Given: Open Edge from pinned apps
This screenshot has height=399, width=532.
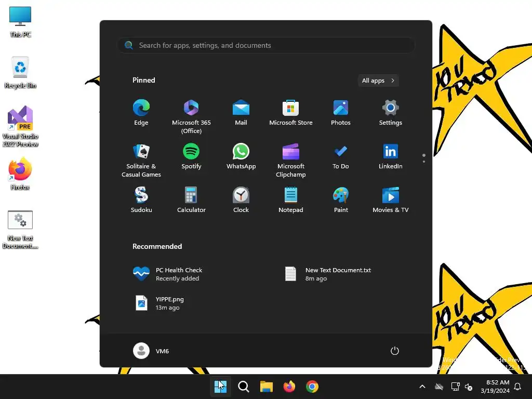Looking at the screenshot, I should (141, 113).
